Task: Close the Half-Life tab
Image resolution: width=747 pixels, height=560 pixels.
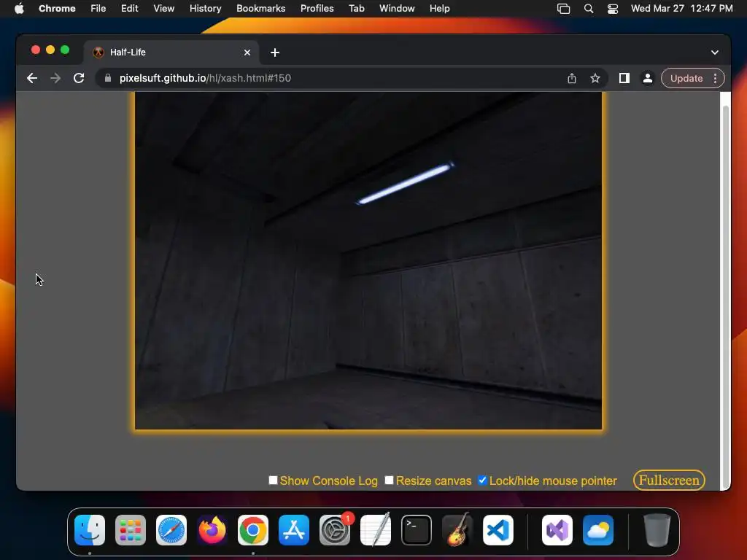Action: [247, 52]
